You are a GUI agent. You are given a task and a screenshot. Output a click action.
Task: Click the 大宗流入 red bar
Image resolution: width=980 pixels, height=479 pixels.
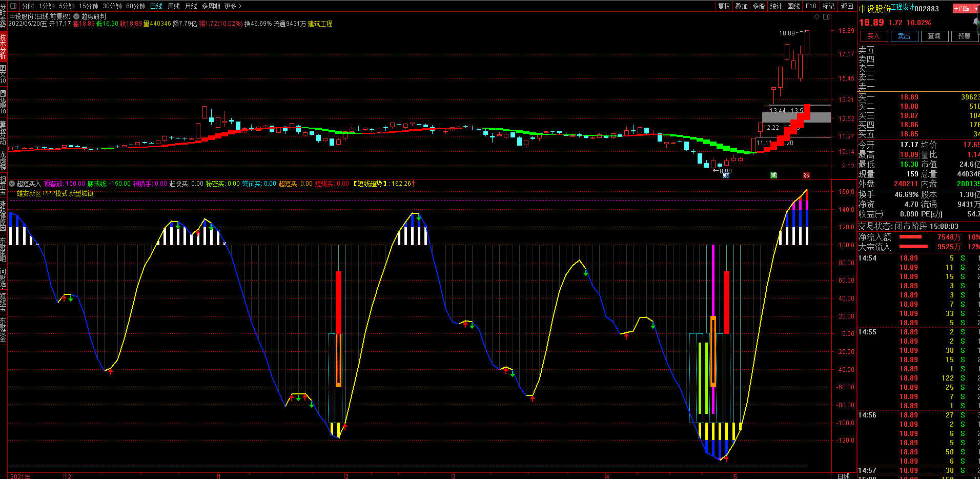(913, 247)
